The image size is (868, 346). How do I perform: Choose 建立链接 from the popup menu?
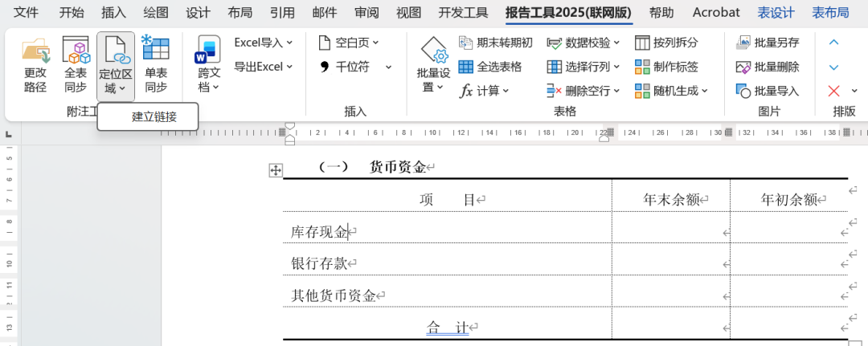coord(148,116)
